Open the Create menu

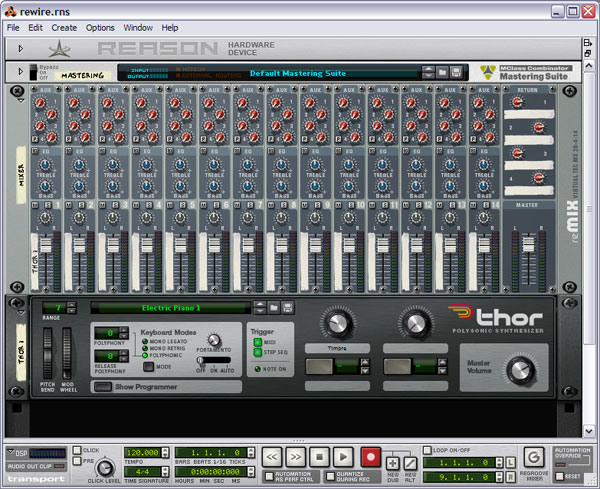[64, 27]
